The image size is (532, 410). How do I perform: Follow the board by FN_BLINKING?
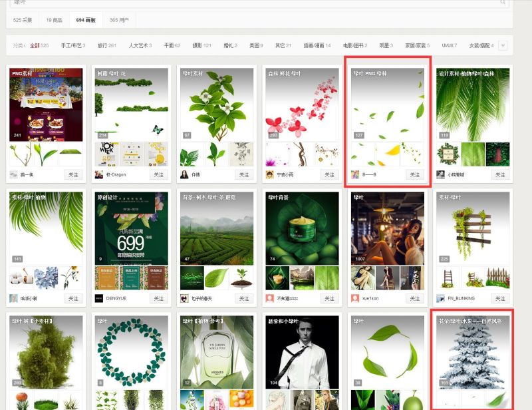pyautogui.click(x=500, y=298)
